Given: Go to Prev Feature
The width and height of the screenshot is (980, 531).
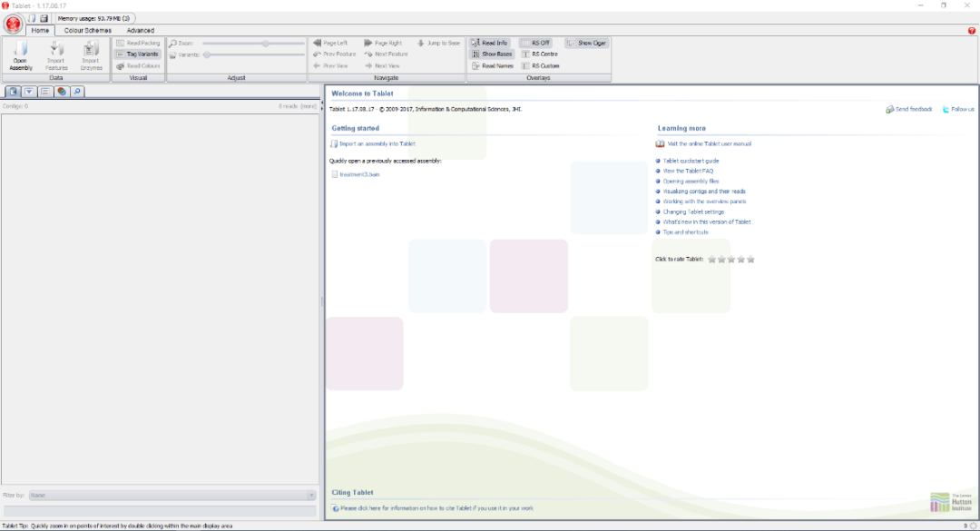Looking at the screenshot, I should click(x=334, y=54).
